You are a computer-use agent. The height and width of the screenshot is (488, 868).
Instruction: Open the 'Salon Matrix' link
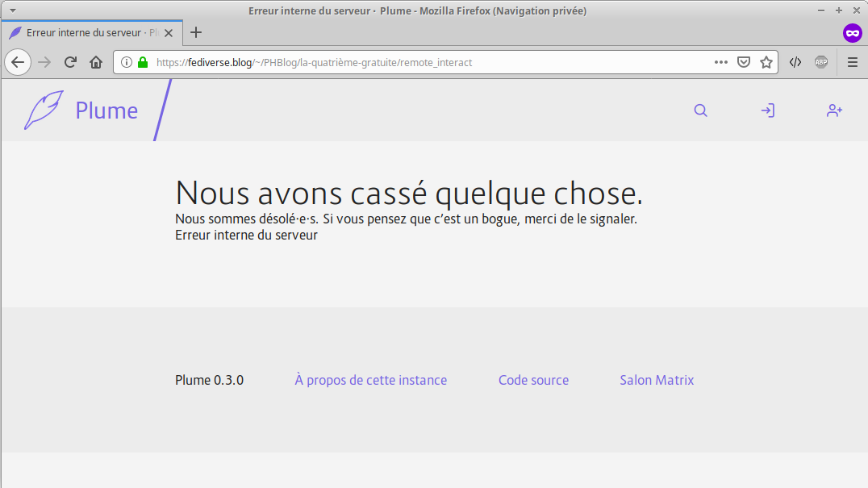[x=657, y=380]
